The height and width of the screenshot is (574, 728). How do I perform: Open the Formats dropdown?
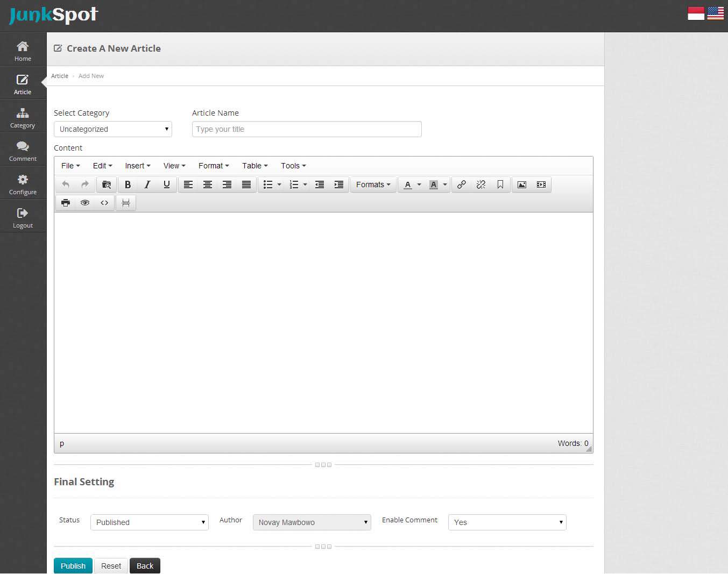point(373,185)
